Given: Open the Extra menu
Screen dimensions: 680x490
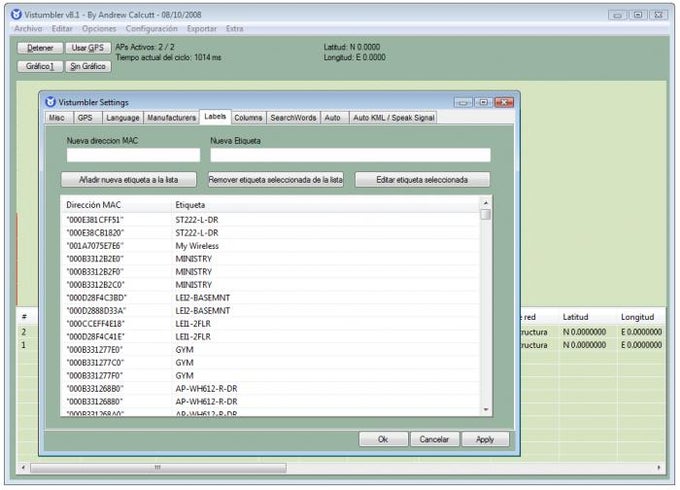Looking at the screenshot, I should click(234, 29).
